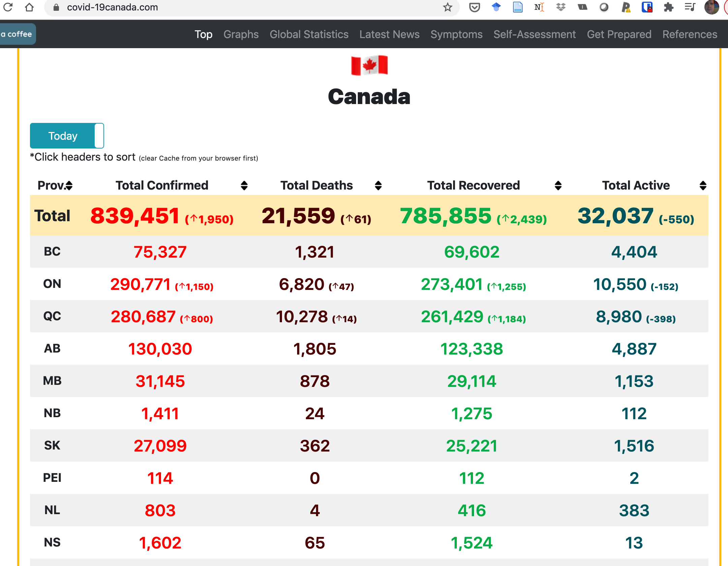Open the Dropbox extension icon
This screenshot has height=566, width=728.
pos(561,7)
